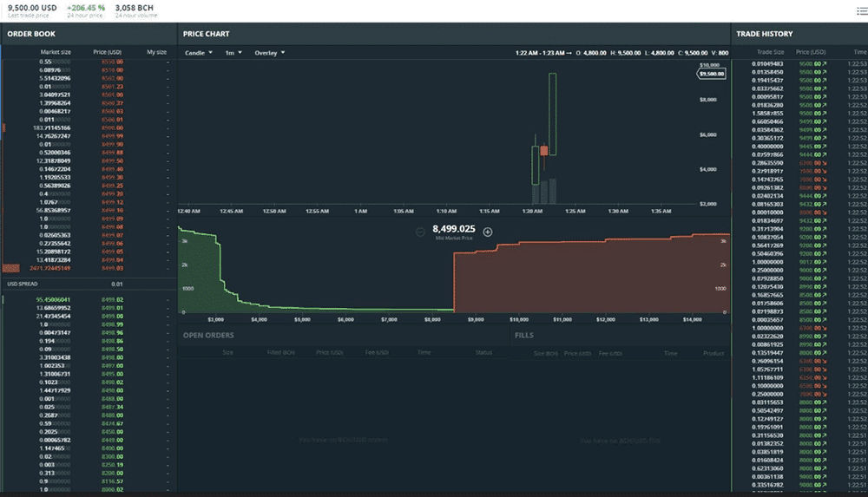868x497 pixels.
Task: Switch to the Fills panel header
Action: (523, 335)
